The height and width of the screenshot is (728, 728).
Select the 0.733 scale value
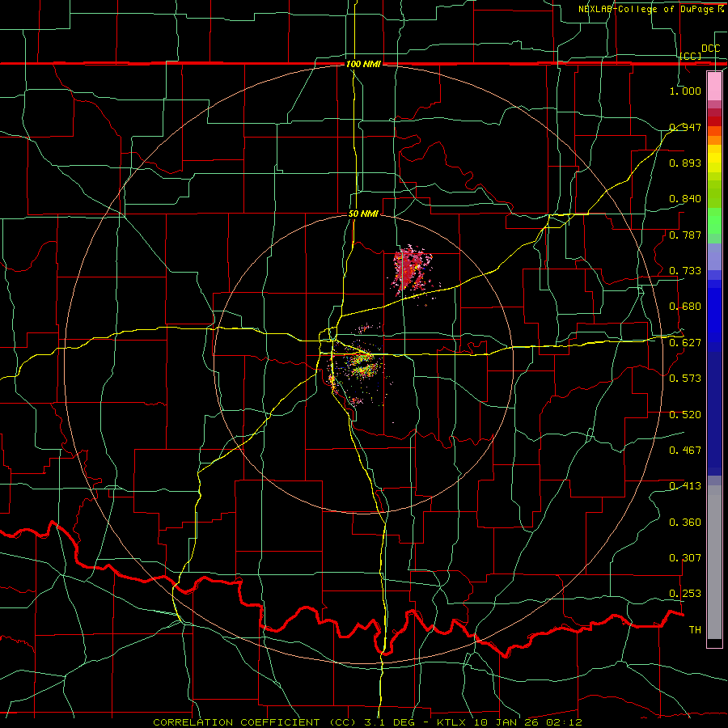[685, 270]
